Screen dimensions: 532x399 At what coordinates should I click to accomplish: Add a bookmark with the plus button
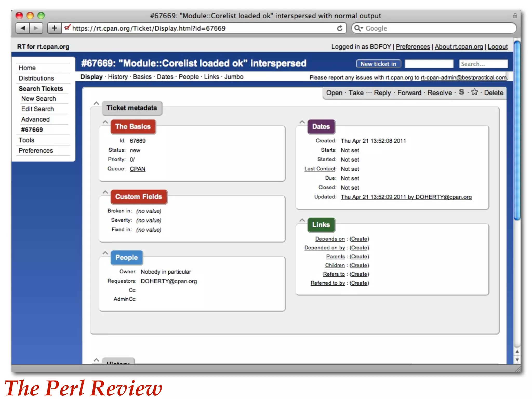[x=54, y=28]
